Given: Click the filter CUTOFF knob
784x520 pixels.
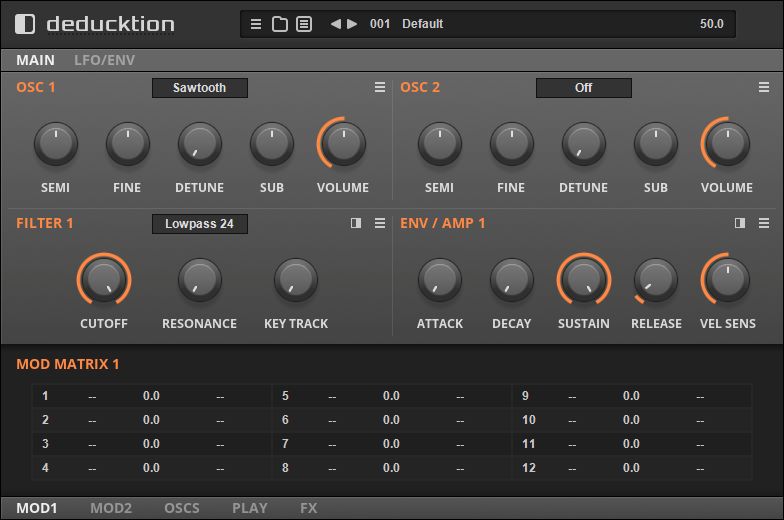Looking at the screenshot, I should tap(104, 280).
